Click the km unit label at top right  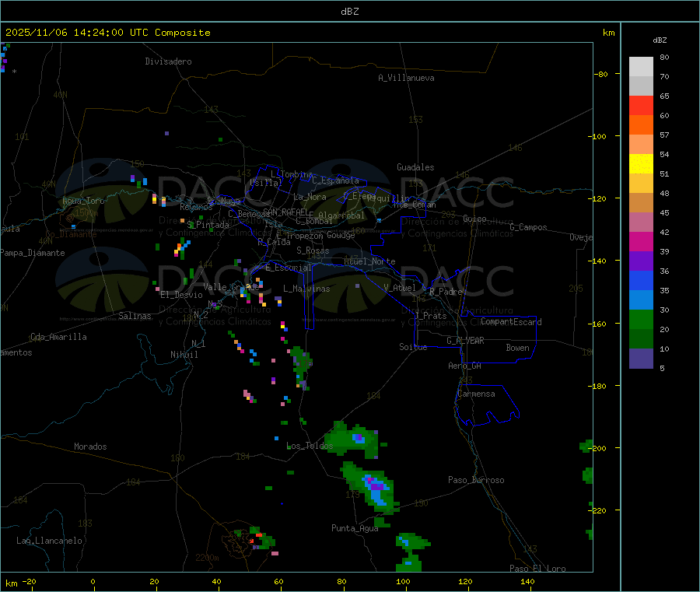(x=608, y=33)
